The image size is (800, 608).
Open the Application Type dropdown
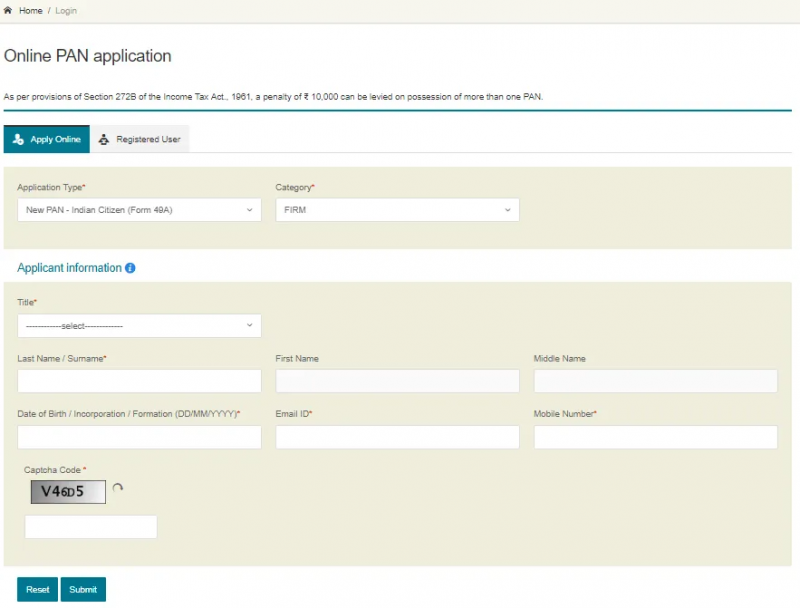(x=139, y=210)
